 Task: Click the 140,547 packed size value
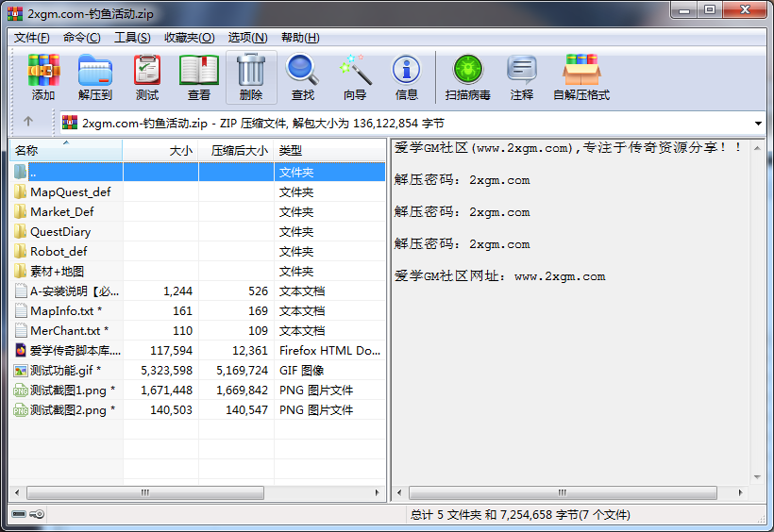246,410
